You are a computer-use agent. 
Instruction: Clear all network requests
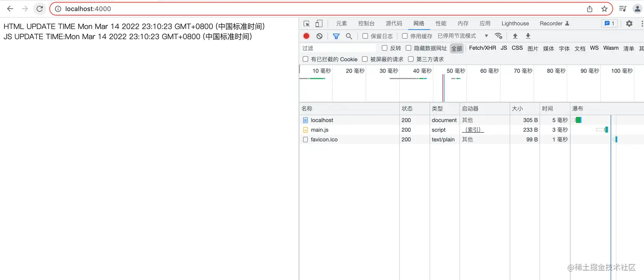[x=319, y=36]
